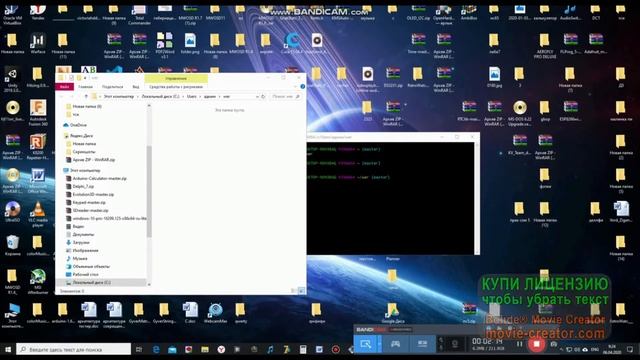
Task: Open the music note app on taskbar
Action: 270,349
